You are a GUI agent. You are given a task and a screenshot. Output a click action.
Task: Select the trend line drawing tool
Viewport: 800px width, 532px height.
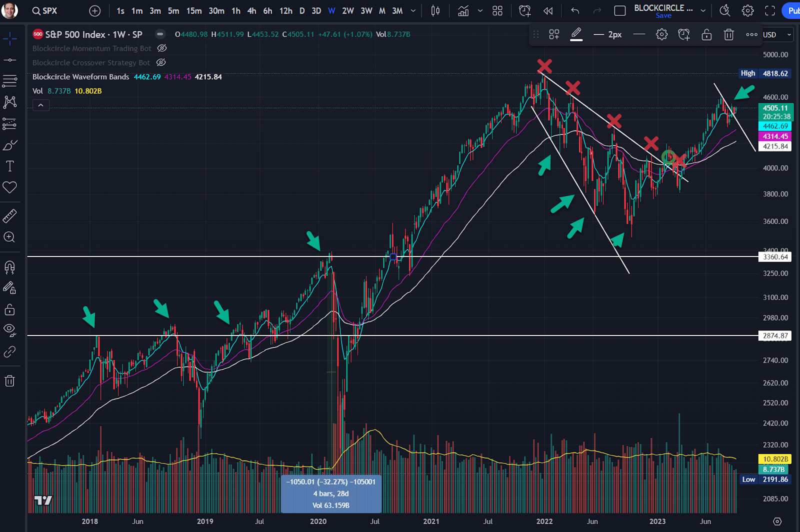point(9,60)
